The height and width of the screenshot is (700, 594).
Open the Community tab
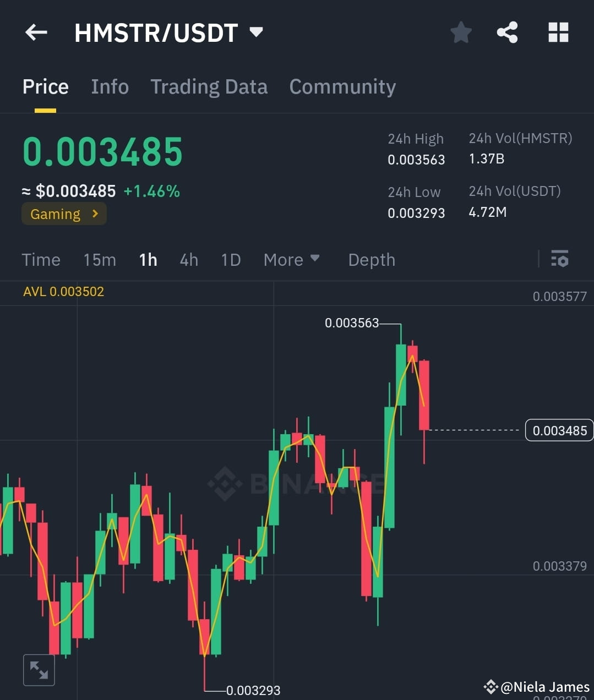pyautogui.click(x=342, y=86)
